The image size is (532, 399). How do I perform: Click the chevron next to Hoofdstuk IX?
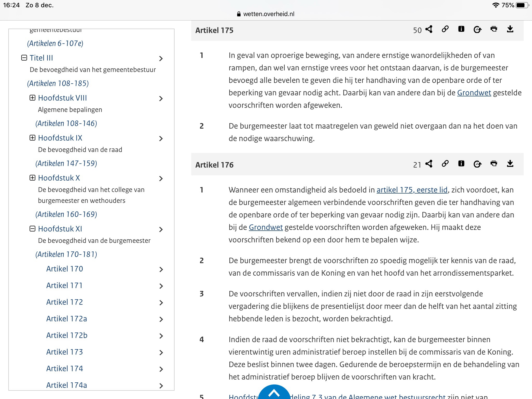[161, 138]
